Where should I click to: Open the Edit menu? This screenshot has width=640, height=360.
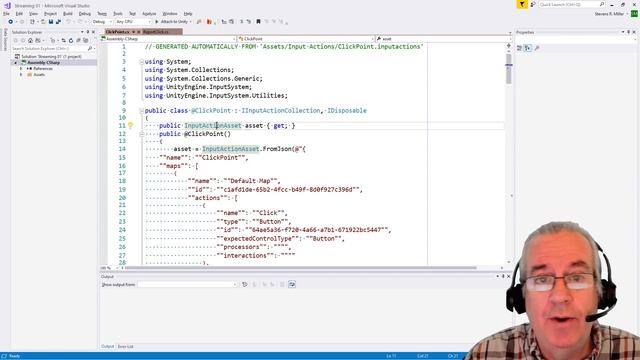click(x=19, y=13)
